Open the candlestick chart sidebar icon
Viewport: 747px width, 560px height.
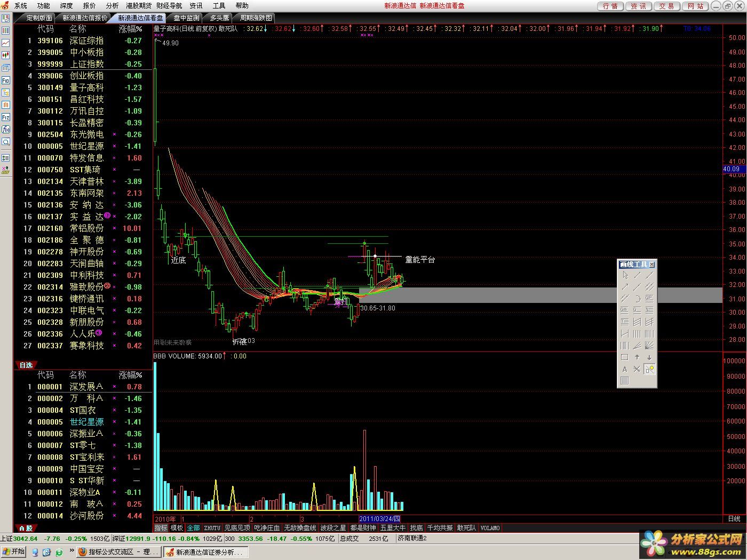coord(5,54)
